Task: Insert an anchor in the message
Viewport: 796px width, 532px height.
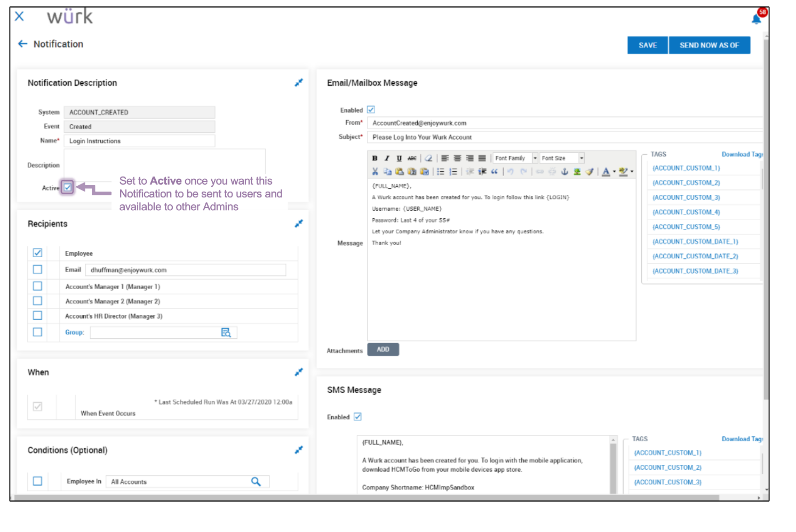Action: pos(564,171)
